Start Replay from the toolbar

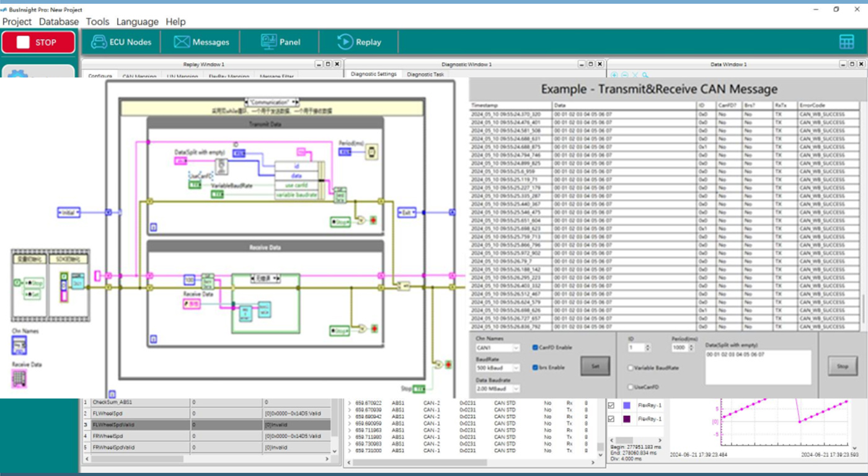[x=359, y=42]
